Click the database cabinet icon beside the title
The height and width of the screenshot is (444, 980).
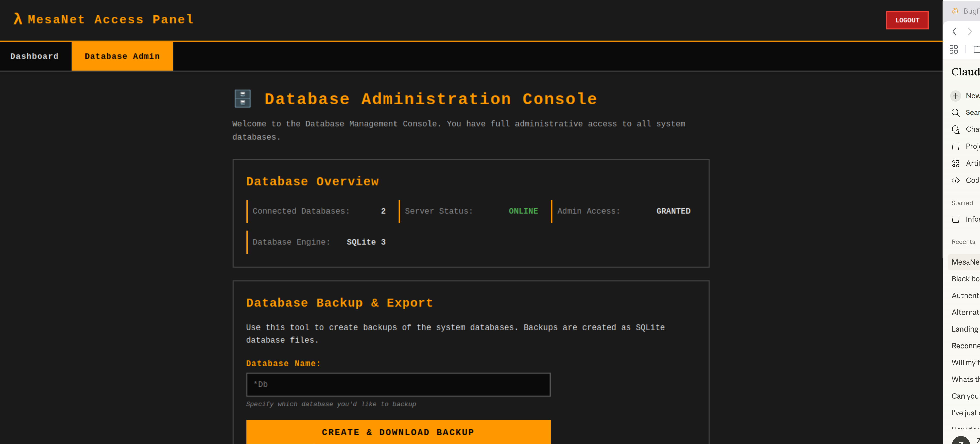(x=242, y=98)
